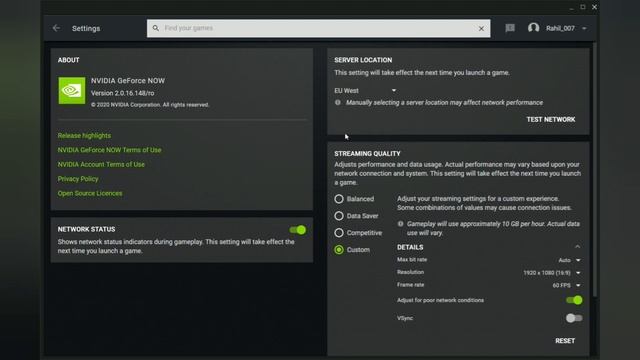Open the Resolution 1920 x 1080 dropdown
Screen dimensions: 640x360
(x=552, y=273)
